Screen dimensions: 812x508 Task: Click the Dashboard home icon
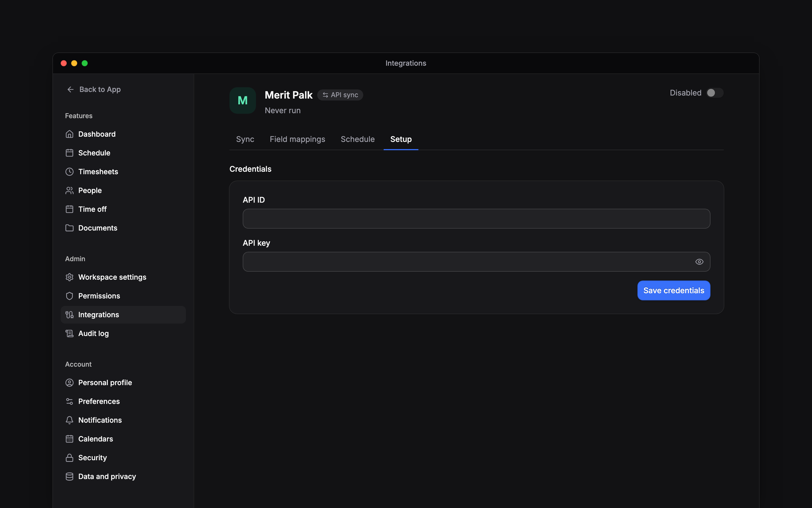click(x=70, y=134)
